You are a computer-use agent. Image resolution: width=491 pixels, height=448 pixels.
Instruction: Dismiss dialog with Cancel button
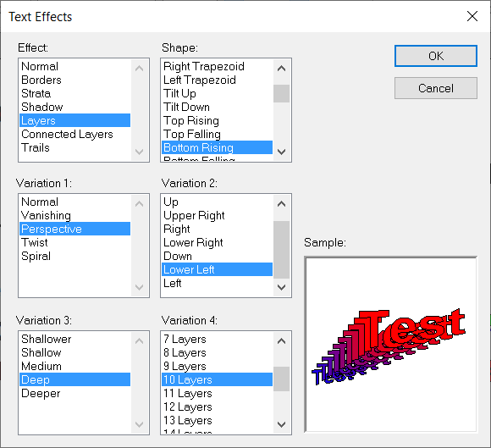pyautogui.click(x=436, y=88)
